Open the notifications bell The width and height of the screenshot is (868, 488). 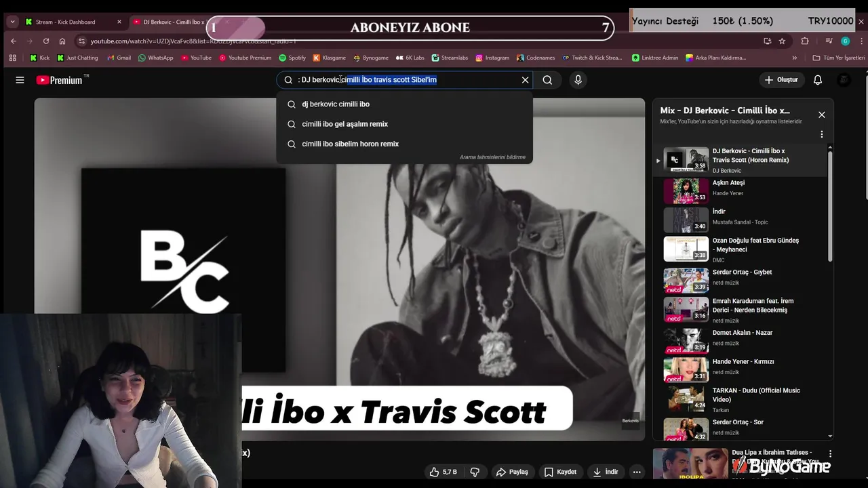point(818,80)
